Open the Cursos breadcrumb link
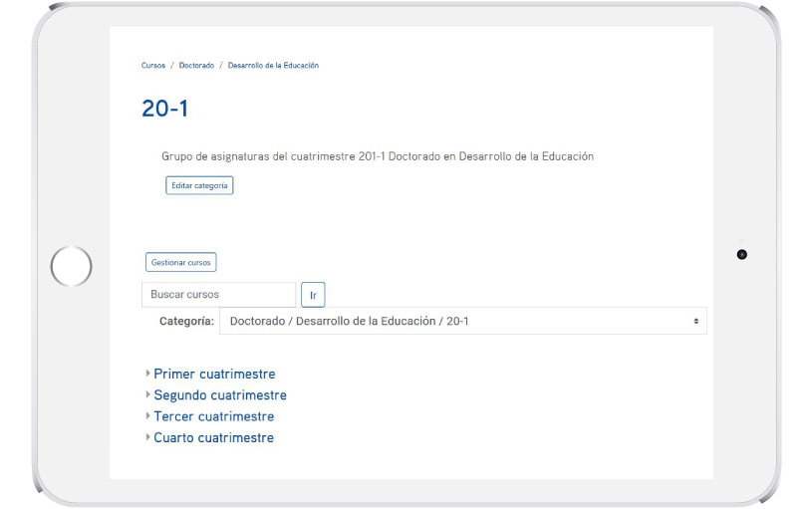Viewport: 812px width, 509px height. coord(153,65)
